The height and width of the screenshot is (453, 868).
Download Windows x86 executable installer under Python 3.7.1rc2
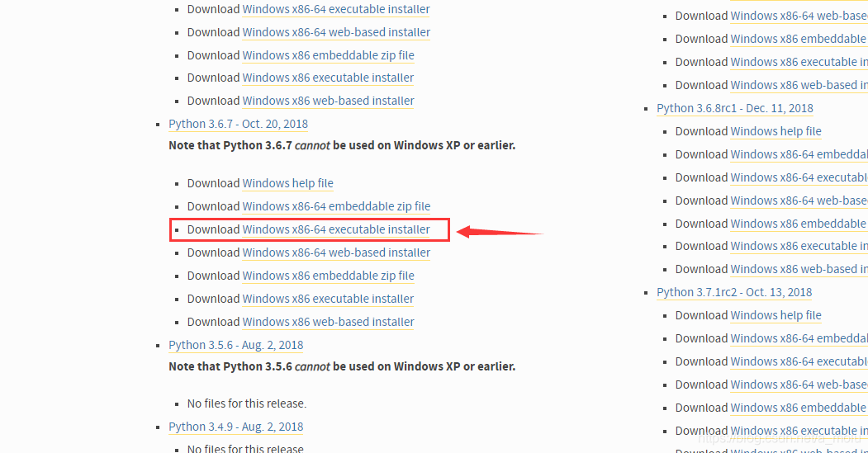(x=799, y=431)
